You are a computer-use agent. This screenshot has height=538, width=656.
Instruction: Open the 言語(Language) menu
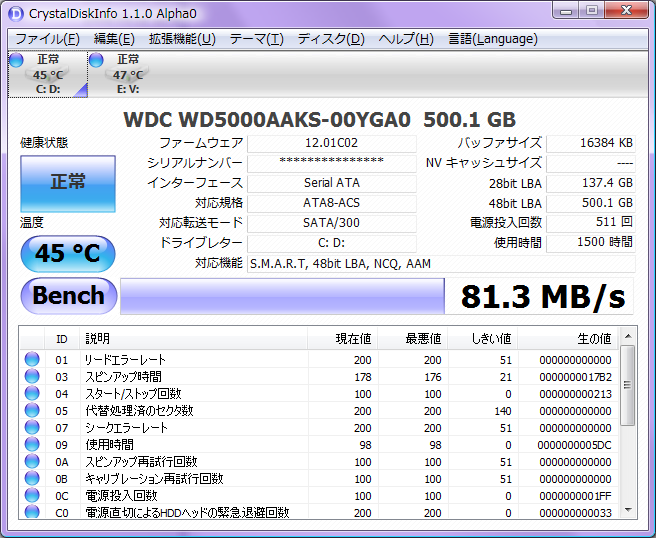pos(493,39)
